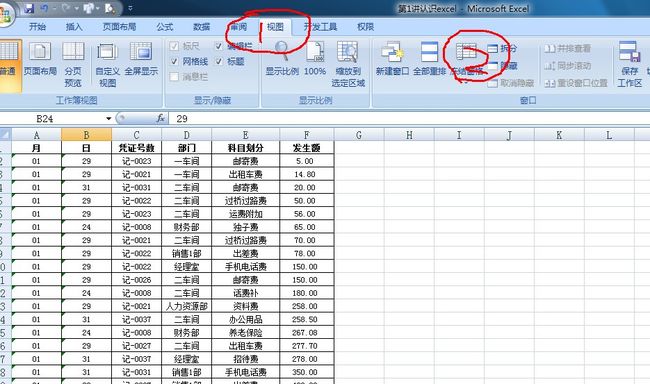Open the Redo history dropdown arrow
Screen dimensions: 650x384
[76, 8]
